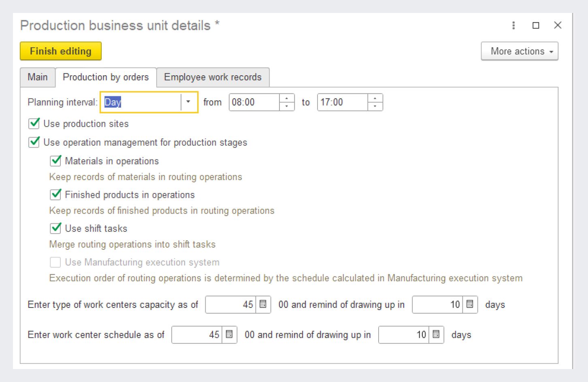
Task: Increase the 'from' time using up arrow
Action: (287, 98)
